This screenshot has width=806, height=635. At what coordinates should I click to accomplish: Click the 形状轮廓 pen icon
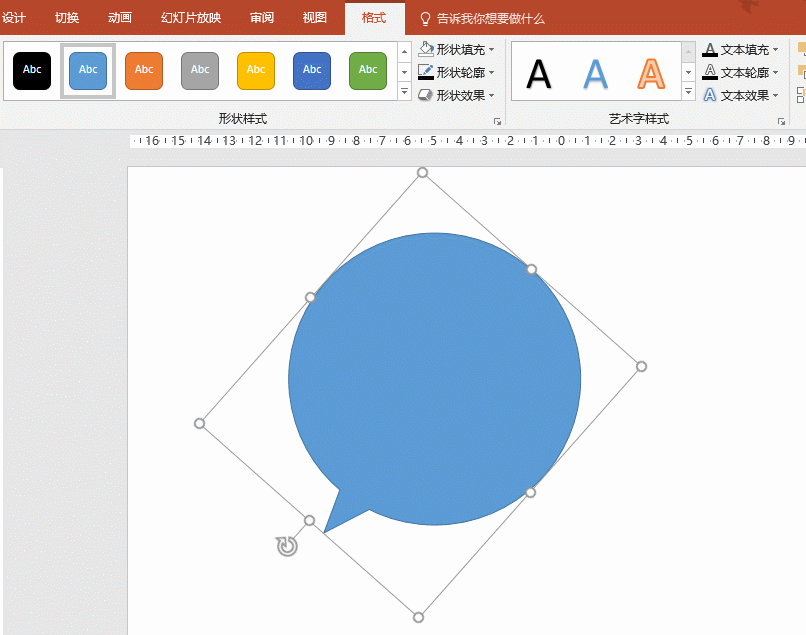point(426,72)
